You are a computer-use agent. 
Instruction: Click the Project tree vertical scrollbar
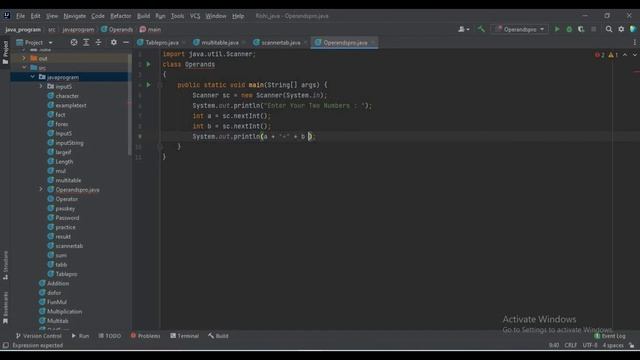pos(130,104)
